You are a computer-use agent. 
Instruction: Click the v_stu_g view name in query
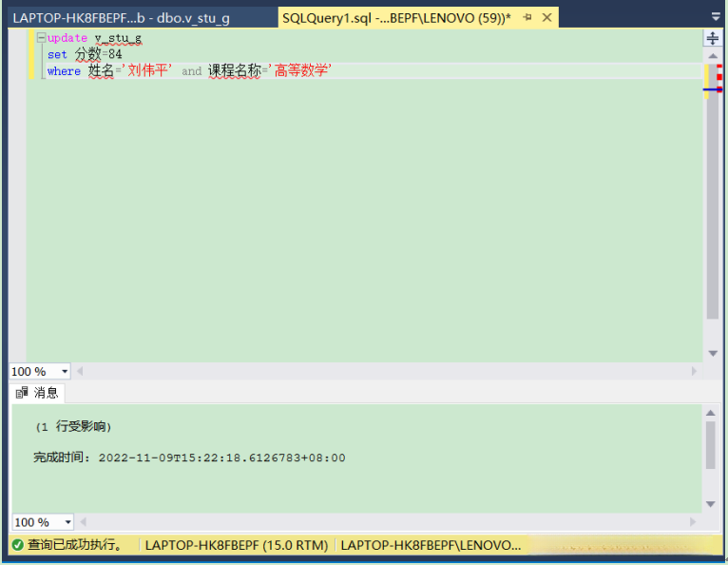coord(118,38)
